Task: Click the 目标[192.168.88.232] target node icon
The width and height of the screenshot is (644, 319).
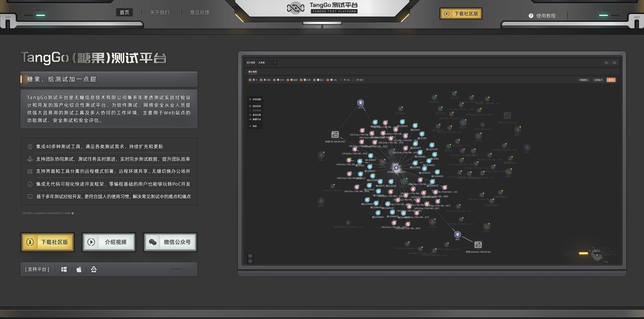Action: coord(335,135)
